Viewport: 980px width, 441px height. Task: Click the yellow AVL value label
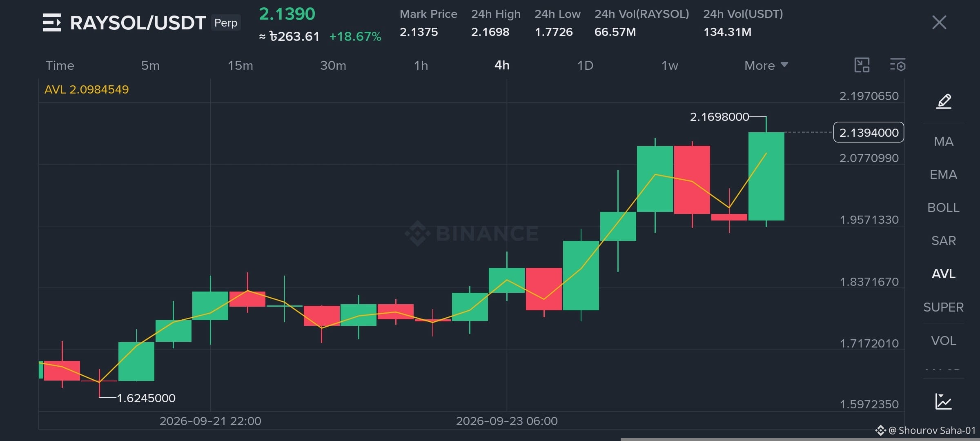coord(87,89)
